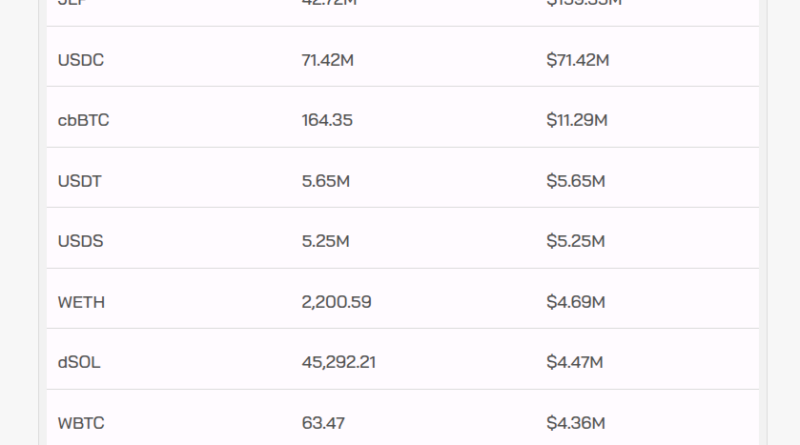The height and width of the screenshot is (445, 800).
Task: Click the cbBTC amount 164.35
Action: 327,121
